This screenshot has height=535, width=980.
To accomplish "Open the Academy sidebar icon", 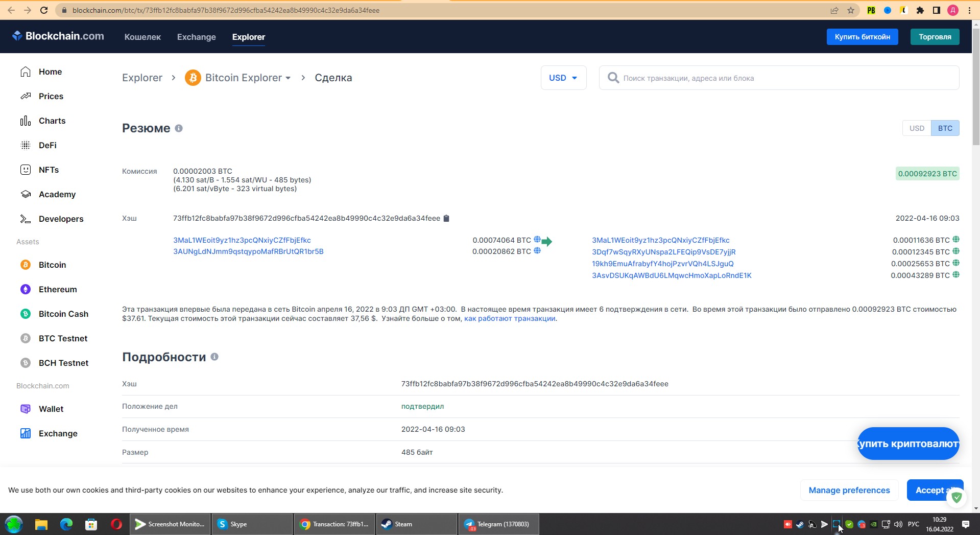I will coord(26,194).
